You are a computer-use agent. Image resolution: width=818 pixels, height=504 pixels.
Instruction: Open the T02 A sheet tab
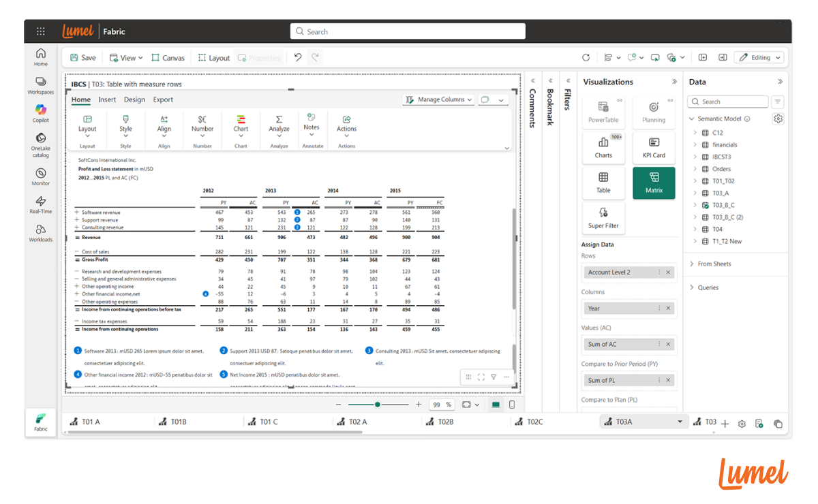coord(358,422)
